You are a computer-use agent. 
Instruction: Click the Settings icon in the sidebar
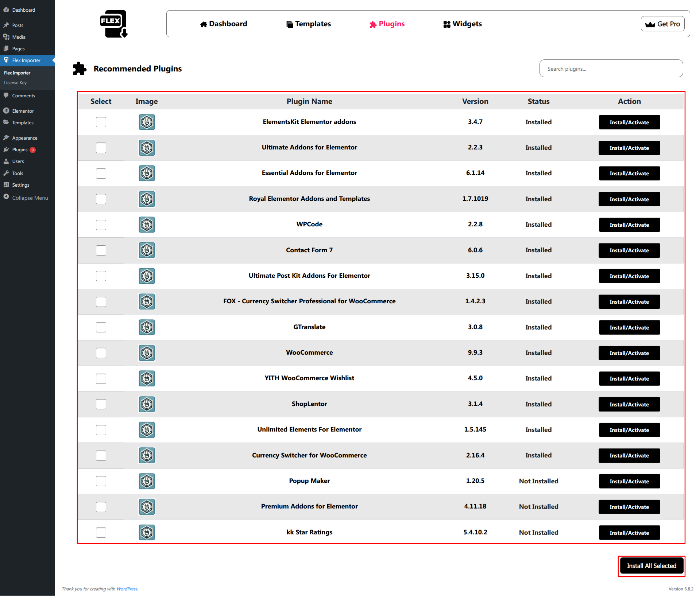(6, 185)
